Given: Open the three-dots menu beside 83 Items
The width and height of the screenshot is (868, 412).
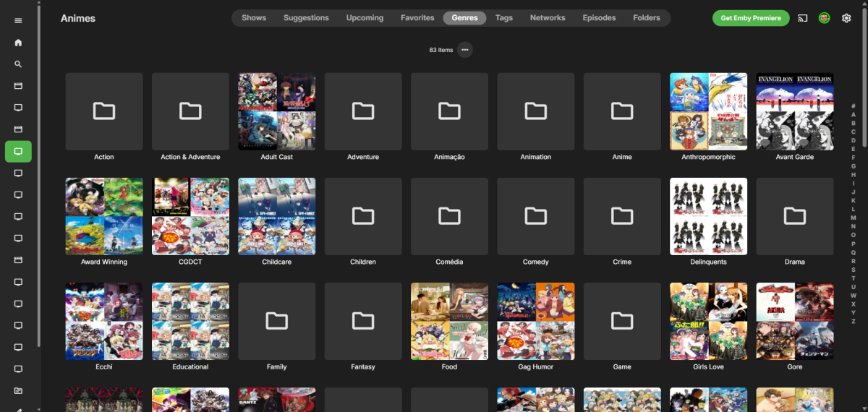Looking at the screenshot, I should (465, 50).
